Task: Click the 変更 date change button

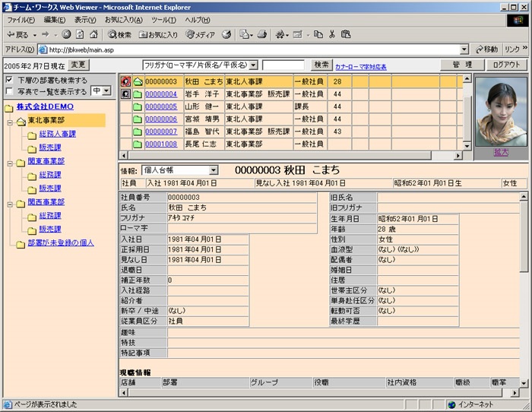Action: 78,65
